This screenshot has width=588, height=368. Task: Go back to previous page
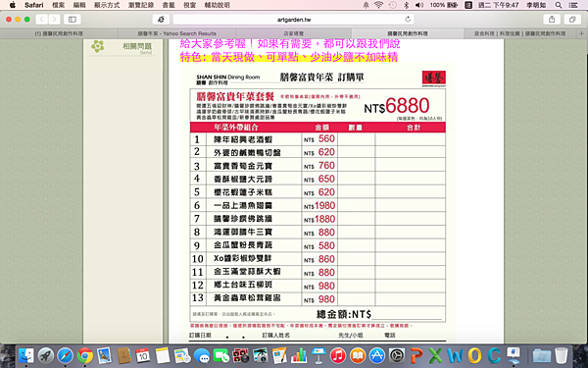[x=41, y=20]
